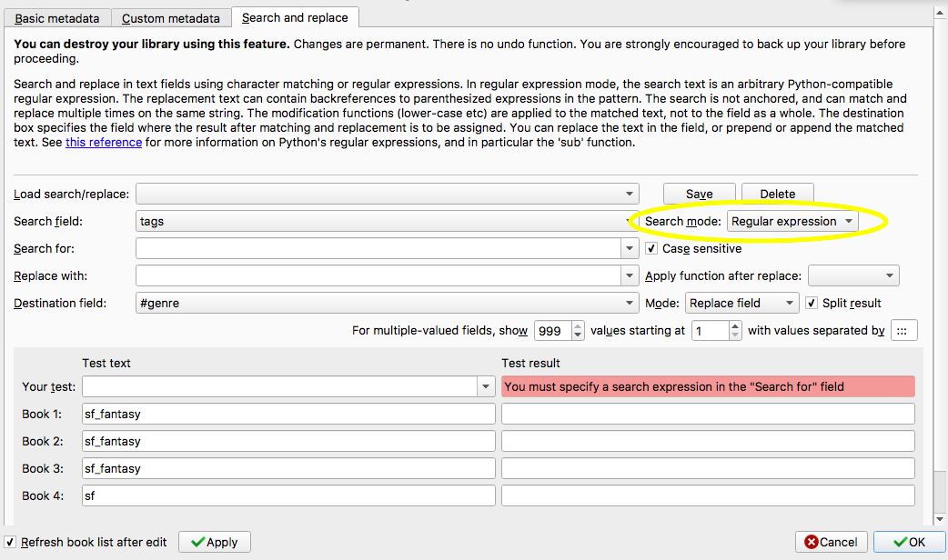Click the Save button

[x=699, y=194]
